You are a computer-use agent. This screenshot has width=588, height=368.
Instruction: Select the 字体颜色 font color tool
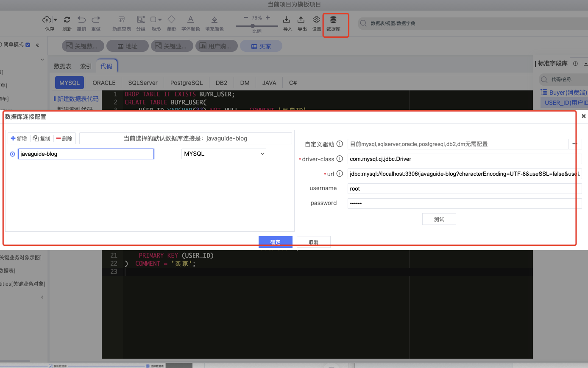191,20
